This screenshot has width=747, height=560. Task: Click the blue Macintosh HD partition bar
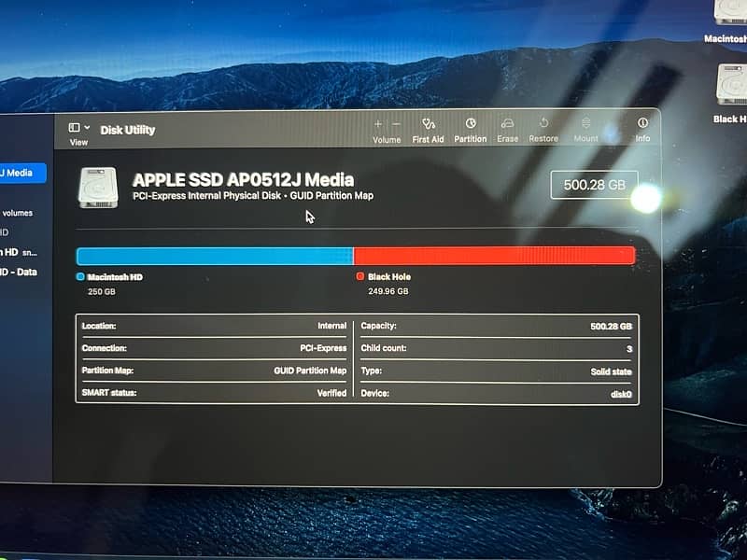[214, 256]
